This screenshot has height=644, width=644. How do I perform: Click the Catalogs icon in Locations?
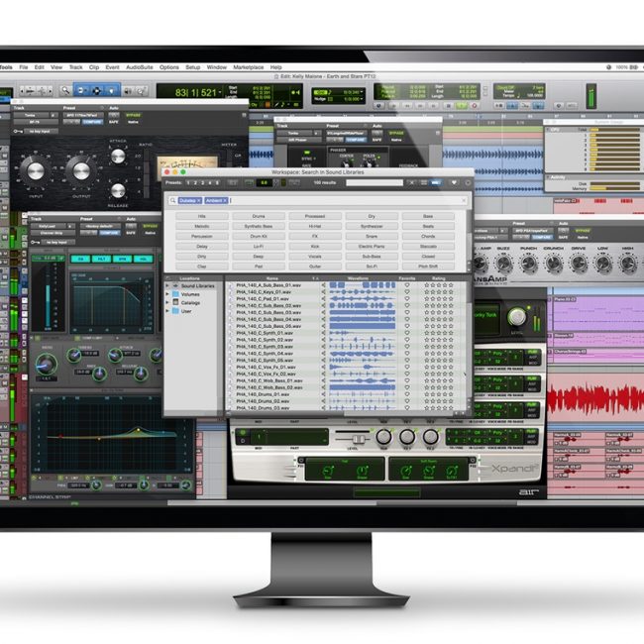coord(175,303)
